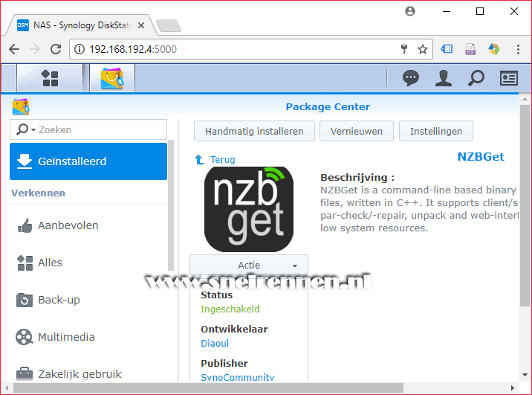Close the NAS Synology DiskStation tab
Viewport: 532px width, 395px height.
[141, 25]
